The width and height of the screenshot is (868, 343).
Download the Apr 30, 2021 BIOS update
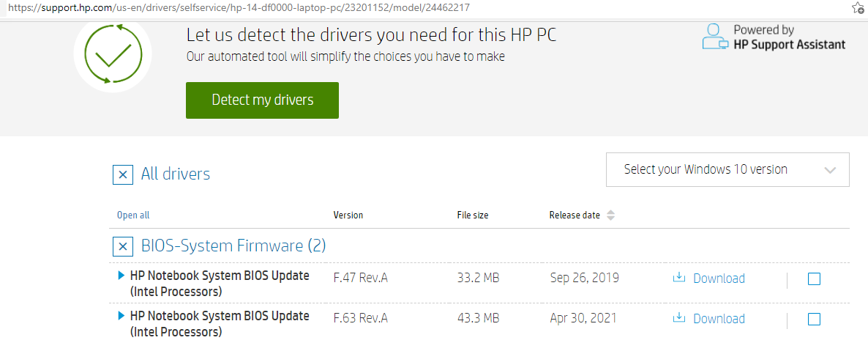718,319
